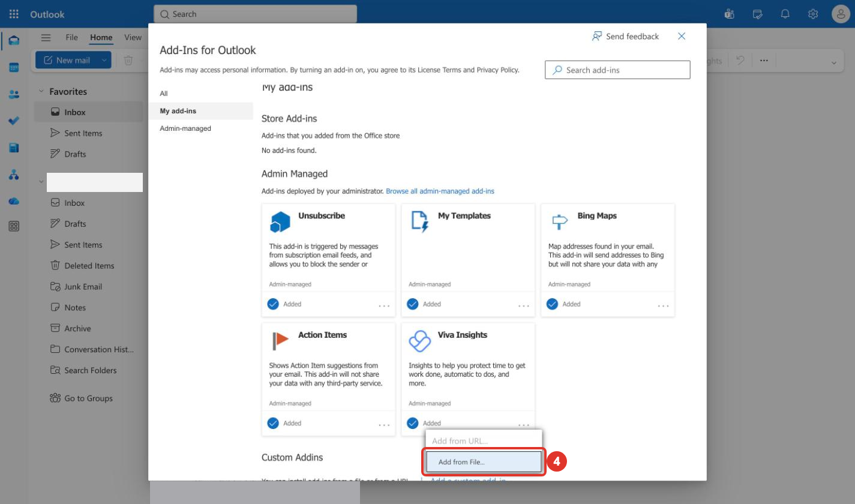Image resolution: width=855 pixels, height=504 pixels.
Task: Toggle the Added checkmark for Bing Maps
Action: (552, 304)
